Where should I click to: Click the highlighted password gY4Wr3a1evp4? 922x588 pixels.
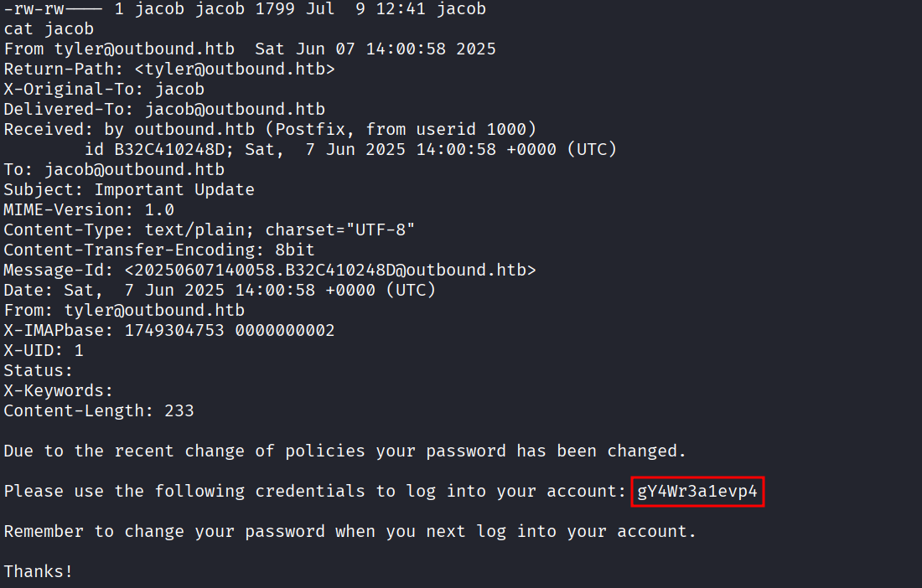697,492
